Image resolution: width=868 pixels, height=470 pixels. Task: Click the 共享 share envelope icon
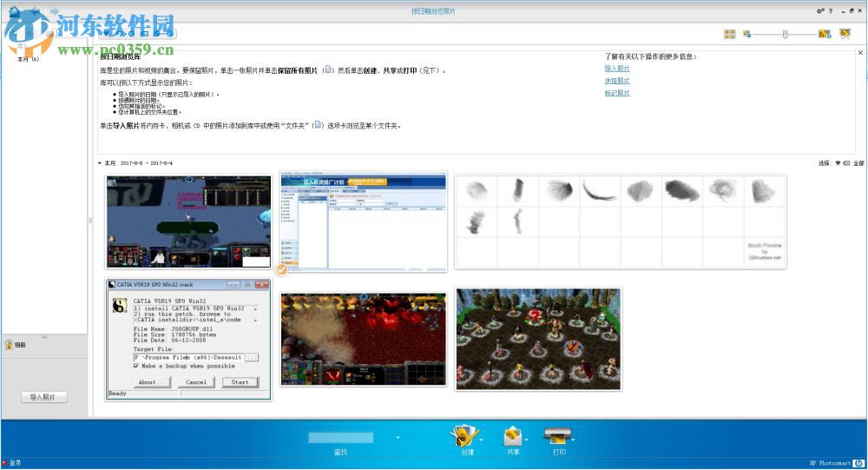pyautogui.click(x=512, y=437)
